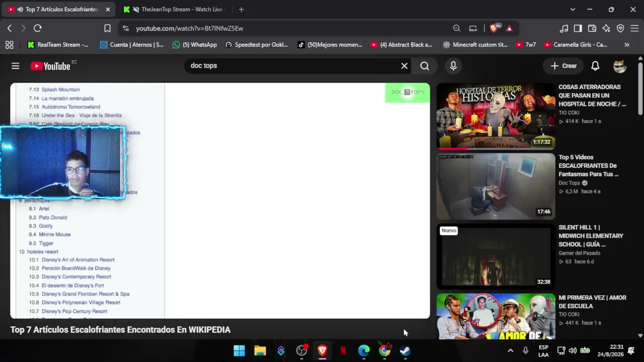Start voice search with microphone button
Image resolution: width=644 pixels, height=362 pixels.
(x=453, y=66)
